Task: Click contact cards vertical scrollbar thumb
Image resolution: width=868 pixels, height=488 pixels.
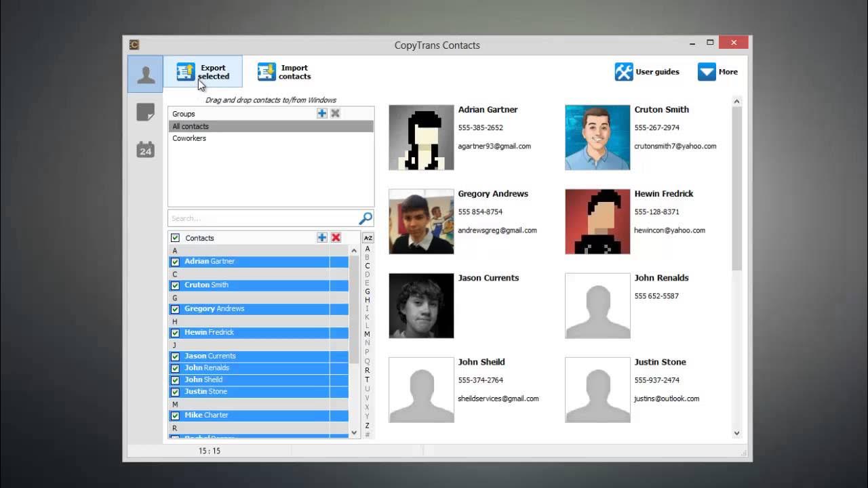Action: [x=737, y=188]
